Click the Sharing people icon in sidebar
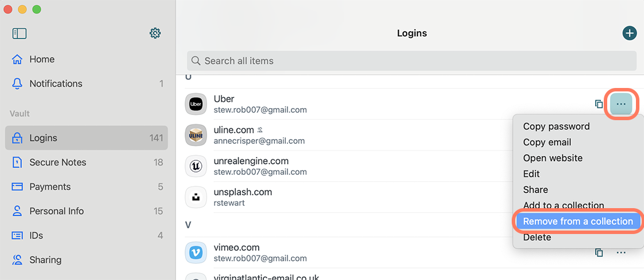 click(17, 260)
